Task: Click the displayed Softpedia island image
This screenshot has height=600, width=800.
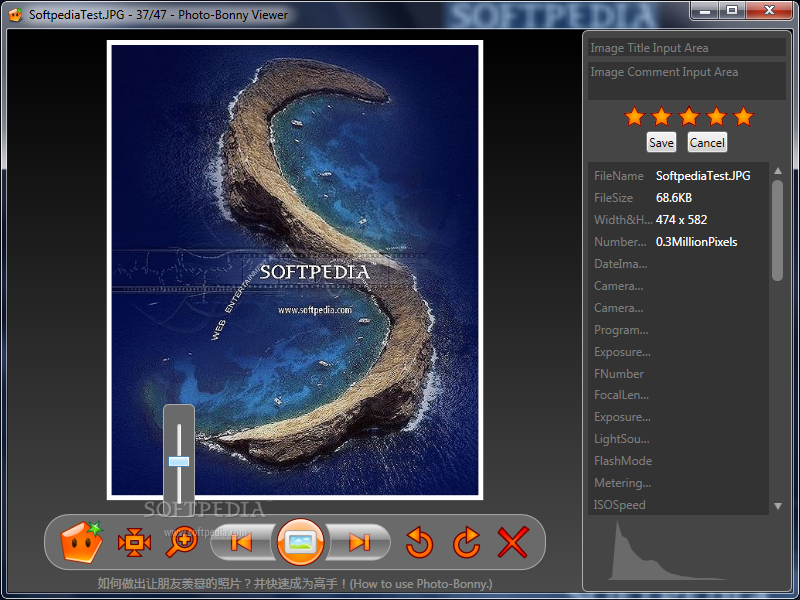Action: (x=295, y=270)
